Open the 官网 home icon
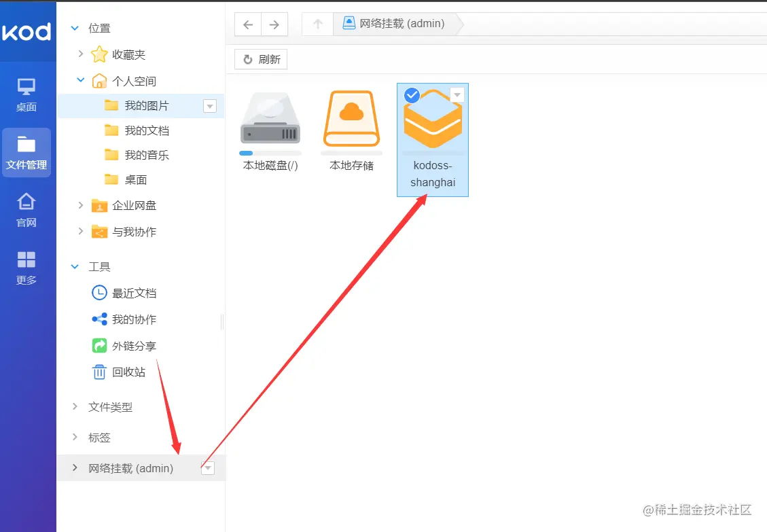The image size is (767, 532). coord(26,210)
